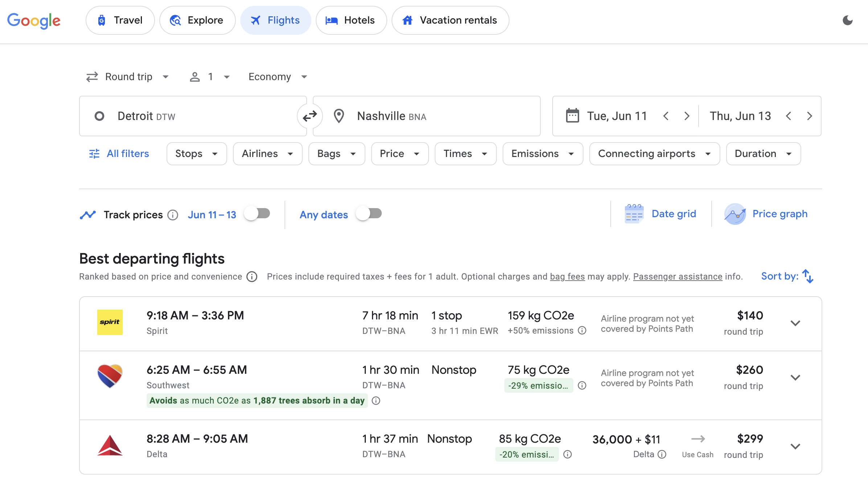Click the Track prices info icon
868x488 pixels.
click(173, 215)
